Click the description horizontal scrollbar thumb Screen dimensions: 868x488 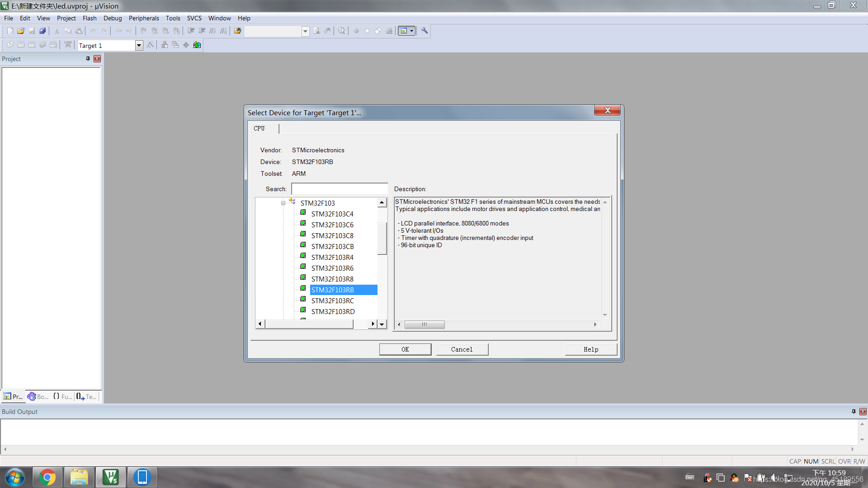tap(425, 324)
